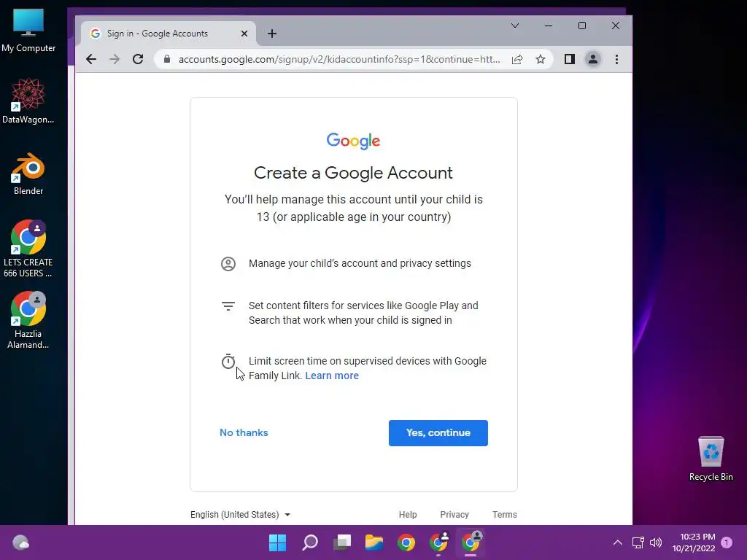Select the Blender desktop shortcut
The height and width of the screenshot is (560, 747).
[28, 174]
